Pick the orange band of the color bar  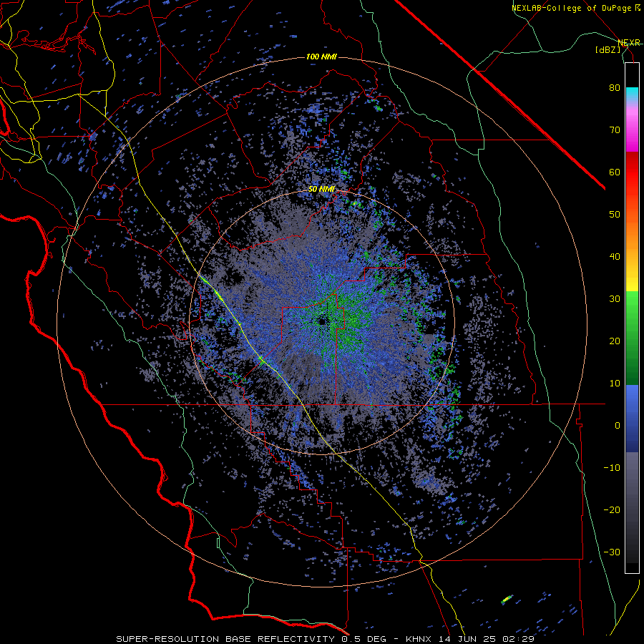pyautogui.click(x=632, y=234)
